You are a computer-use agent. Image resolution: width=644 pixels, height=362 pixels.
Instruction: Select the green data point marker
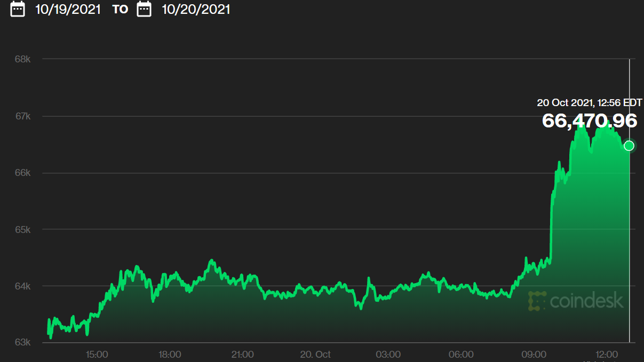(x=629, y=146)
